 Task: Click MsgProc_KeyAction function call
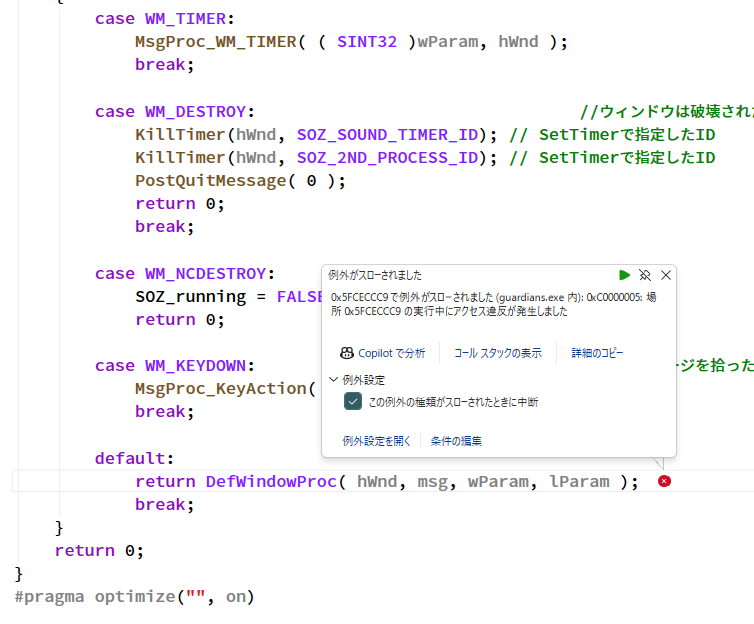point(221,388)
